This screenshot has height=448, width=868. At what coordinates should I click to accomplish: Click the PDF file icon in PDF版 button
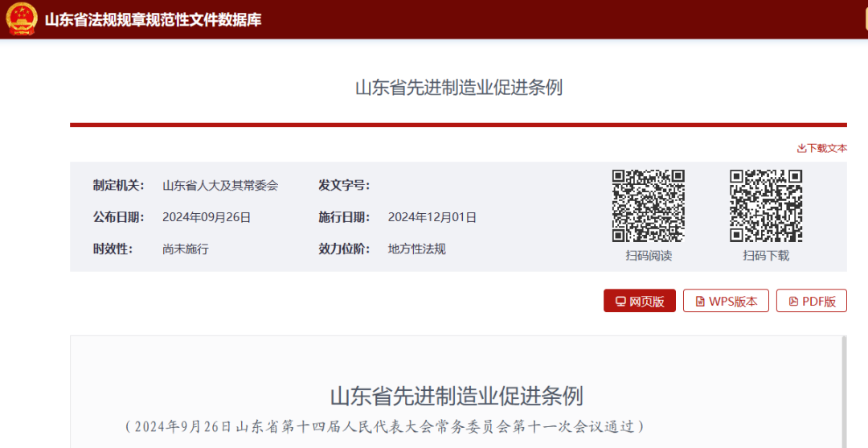click(793, 302)
